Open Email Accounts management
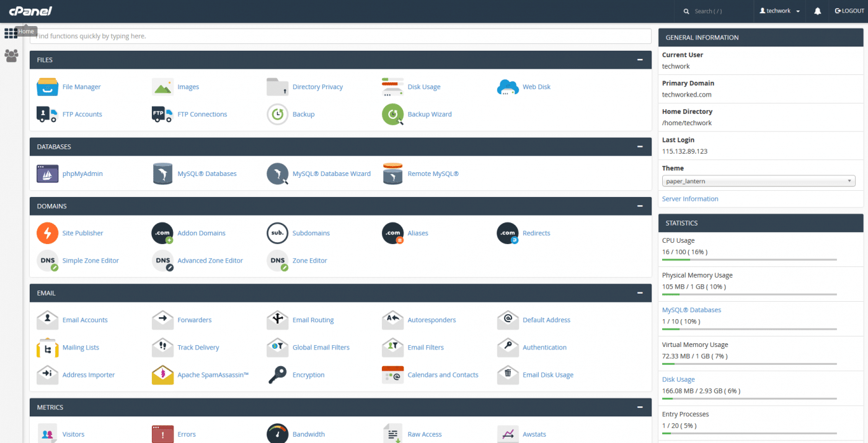The image size is (868, 443). point(85,320)
